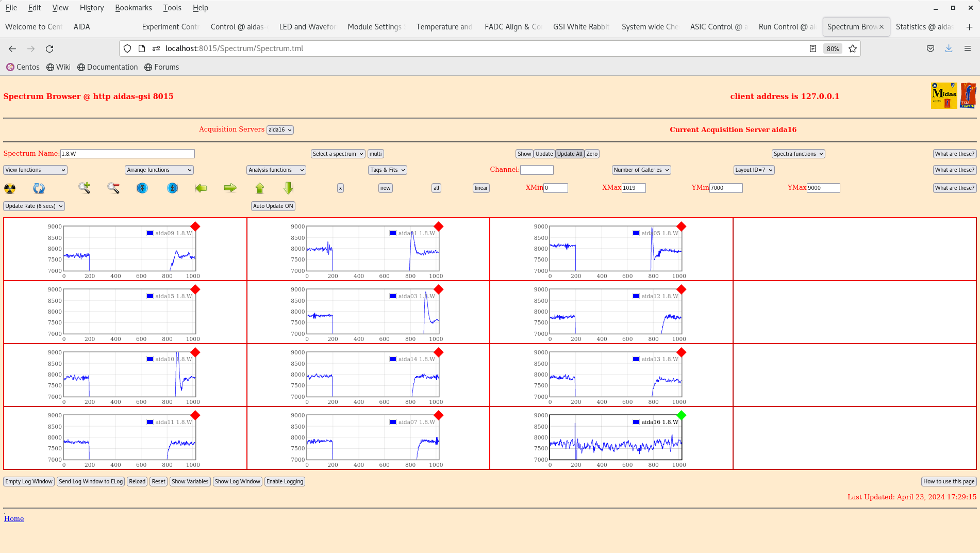Zoom in with the magnifier plus icon
This screenshot has width=980, height=553.
pyautogui.click(x=84, y=188)
